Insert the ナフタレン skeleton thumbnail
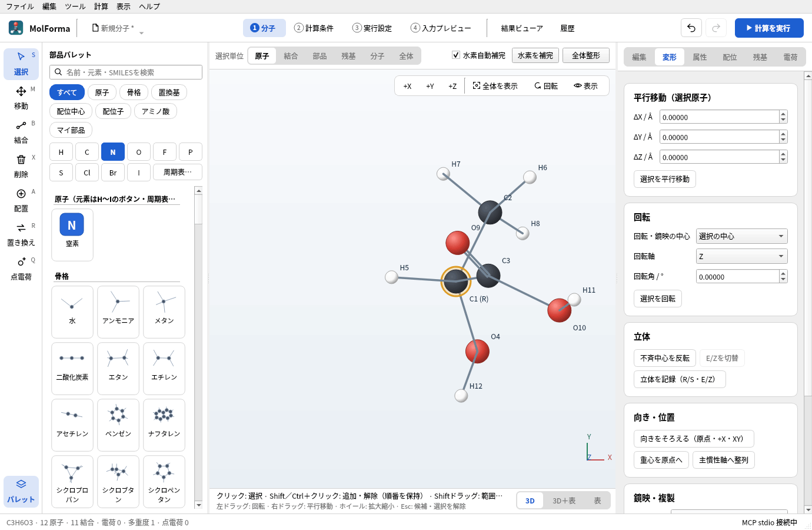Viewport: 812px width, 530px height. coord(164,425)
